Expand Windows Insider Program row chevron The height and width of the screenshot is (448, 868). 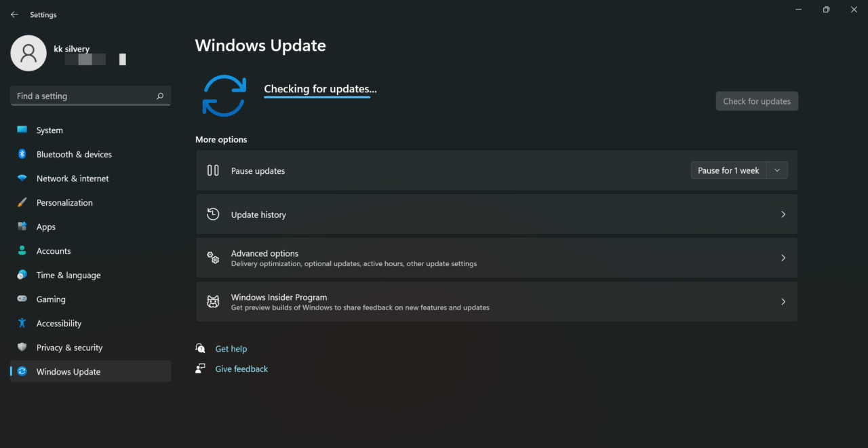[x=783, y=301]
